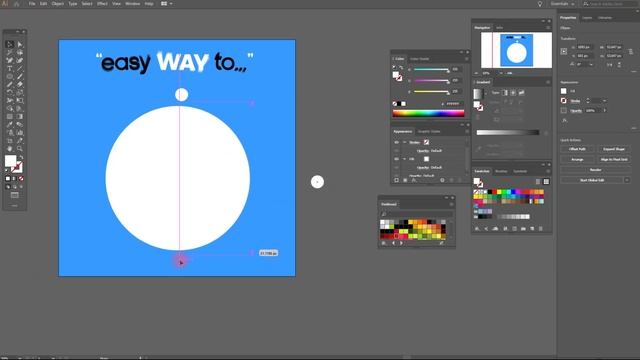640x360 pixels.
Task: Switch Swatches panel to thumbnail view
Action: pos(546,182)
